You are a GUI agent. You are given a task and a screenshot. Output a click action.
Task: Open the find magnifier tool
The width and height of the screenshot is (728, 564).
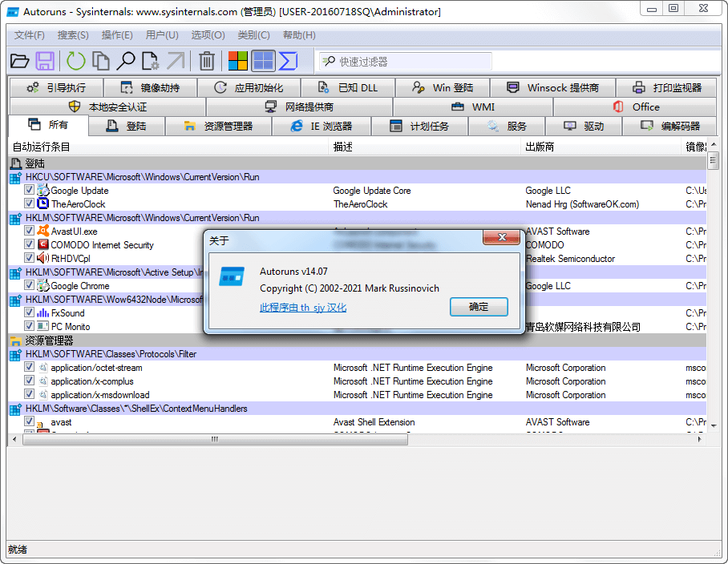pyautogui.click(x=125, y=61)
